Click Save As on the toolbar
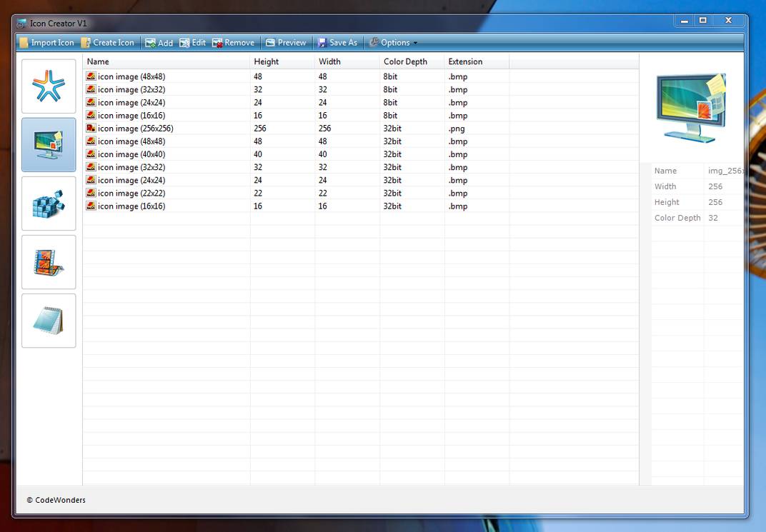 [337, 42]
